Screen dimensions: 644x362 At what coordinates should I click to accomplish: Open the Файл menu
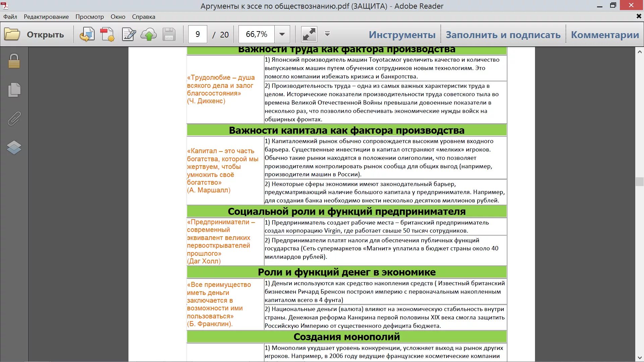pyautogui.click(x=9, y=16)
